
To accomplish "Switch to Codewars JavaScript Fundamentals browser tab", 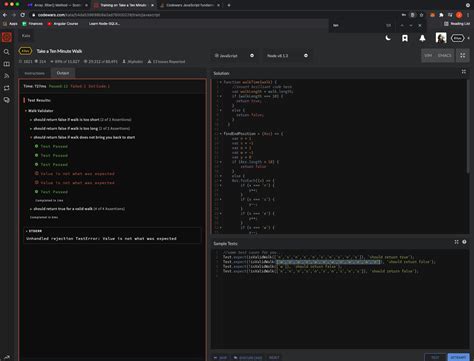I will point(190,5).
